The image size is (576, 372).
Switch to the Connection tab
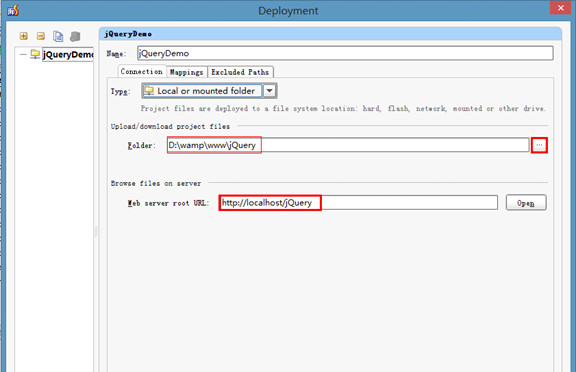coord(141,72)
